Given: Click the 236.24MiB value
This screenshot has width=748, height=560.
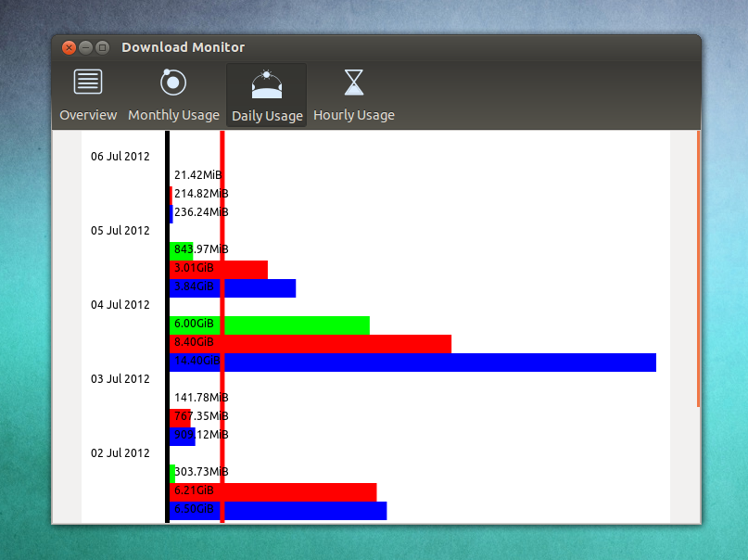Looking at the screenshot, I should pos(201,211).
